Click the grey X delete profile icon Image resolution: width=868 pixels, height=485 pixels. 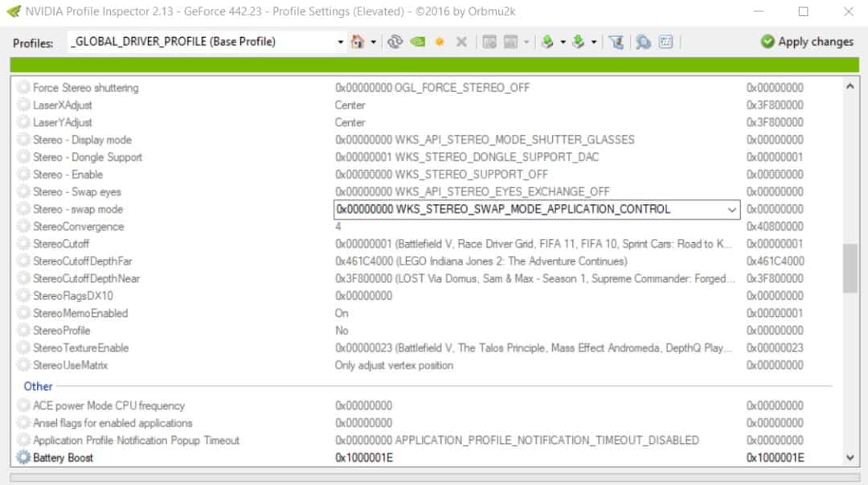click(x=461, y=42)
